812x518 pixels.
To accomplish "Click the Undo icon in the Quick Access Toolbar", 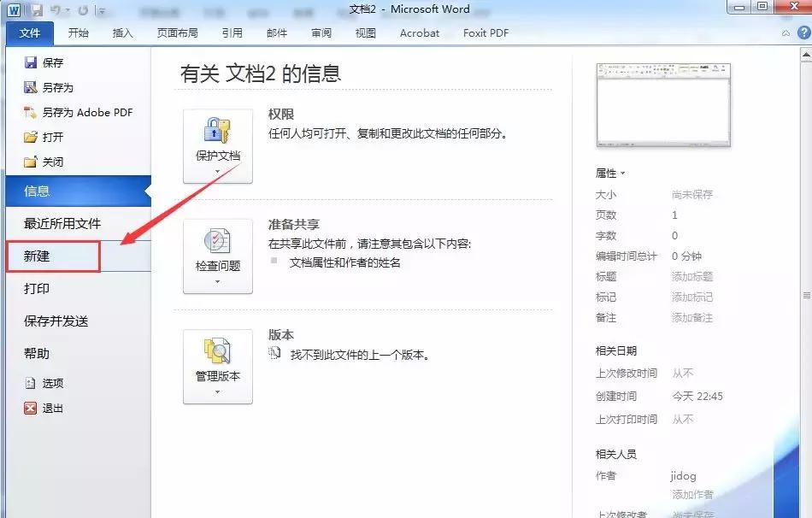I will tap(56, 10).
